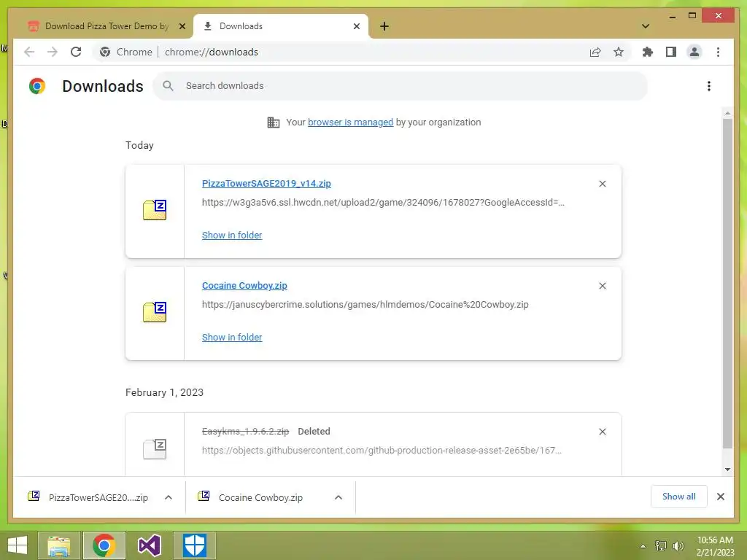Open Chrome's three-dot main menu

pos(718,52)
